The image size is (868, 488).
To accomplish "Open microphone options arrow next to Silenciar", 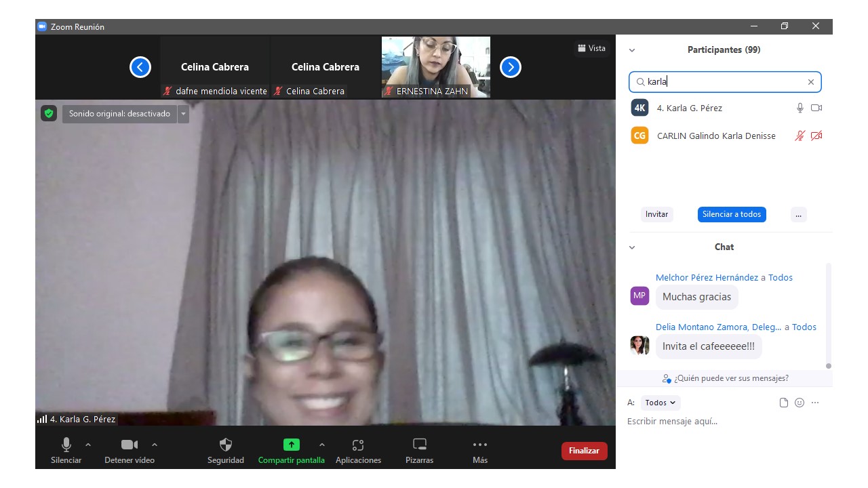I will (88, 445).
